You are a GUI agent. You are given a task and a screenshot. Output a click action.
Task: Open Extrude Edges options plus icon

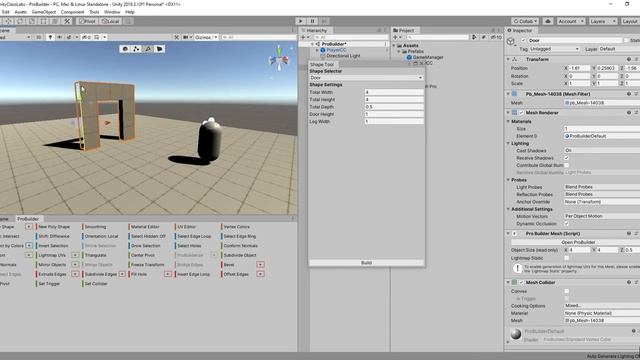tap(75, 274)
